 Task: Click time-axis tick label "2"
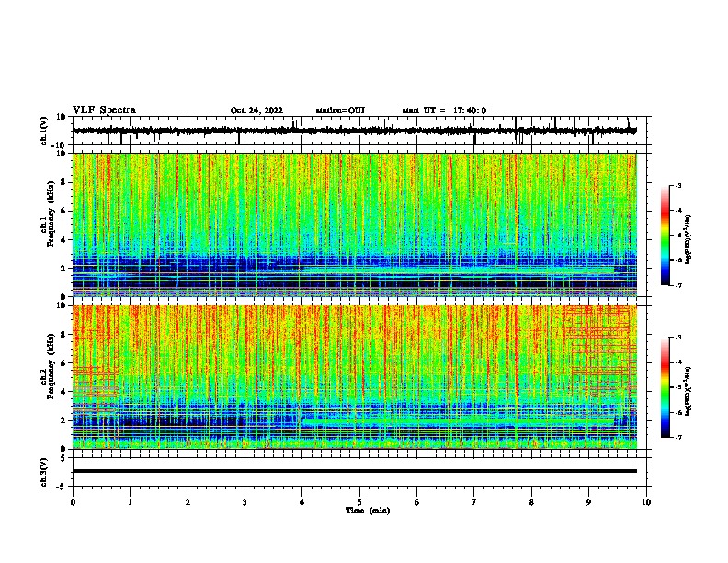click(188, 502)
